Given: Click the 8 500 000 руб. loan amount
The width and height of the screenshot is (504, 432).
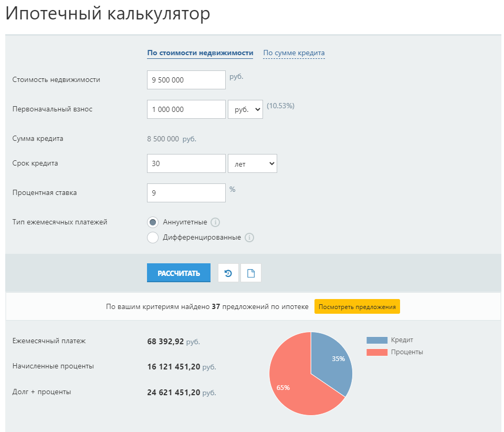Looking at the screenshot, I should pos(172,139).
